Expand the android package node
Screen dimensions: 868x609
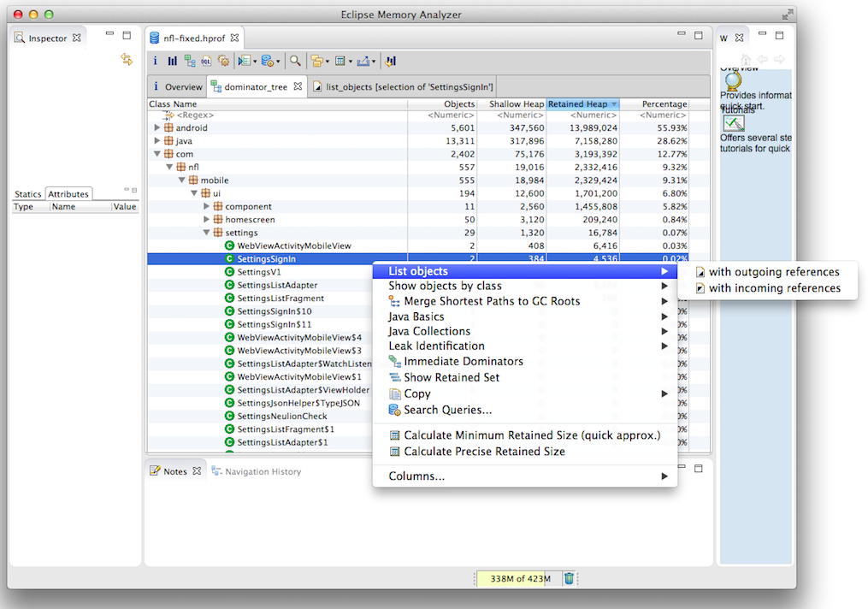point(156,128)
